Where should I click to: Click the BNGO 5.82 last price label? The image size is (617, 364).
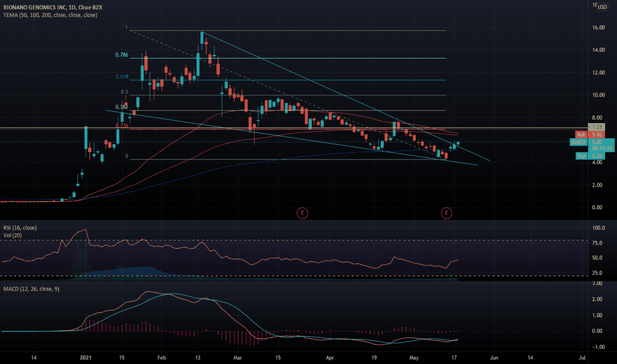[x=587, y=142]
